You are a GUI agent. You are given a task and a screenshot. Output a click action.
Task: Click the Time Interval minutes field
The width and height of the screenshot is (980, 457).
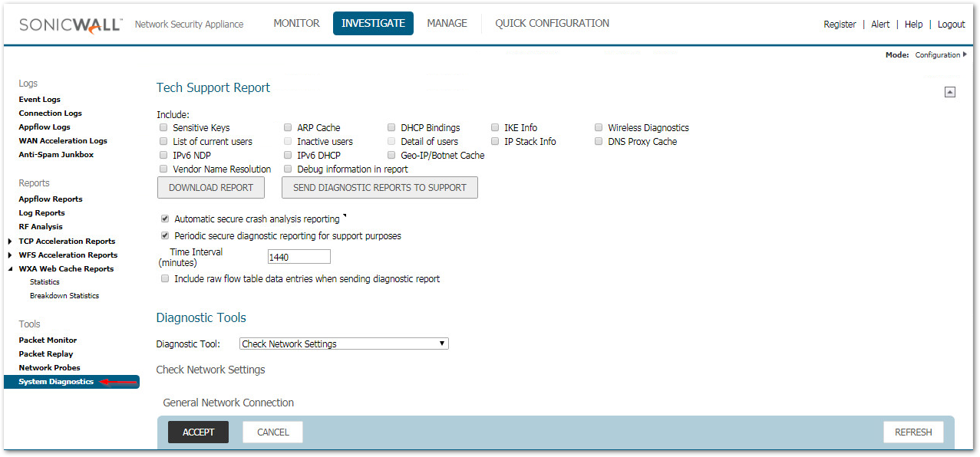(x=299, y=257)
